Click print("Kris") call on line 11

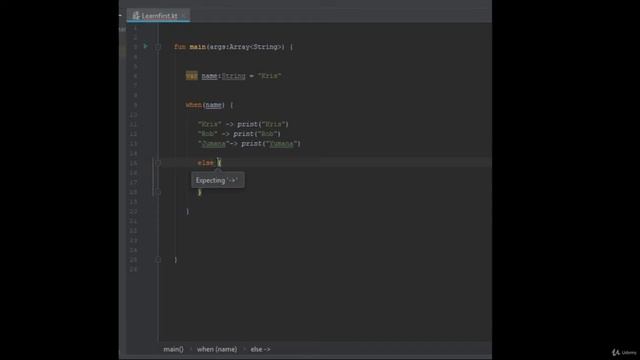click(x=263, y=124)
